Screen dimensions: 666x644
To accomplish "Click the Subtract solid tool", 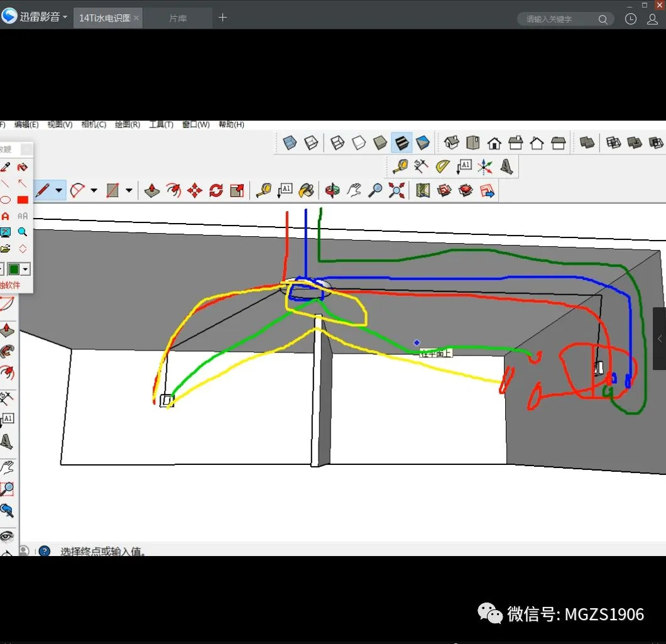I will coord(656,143).
